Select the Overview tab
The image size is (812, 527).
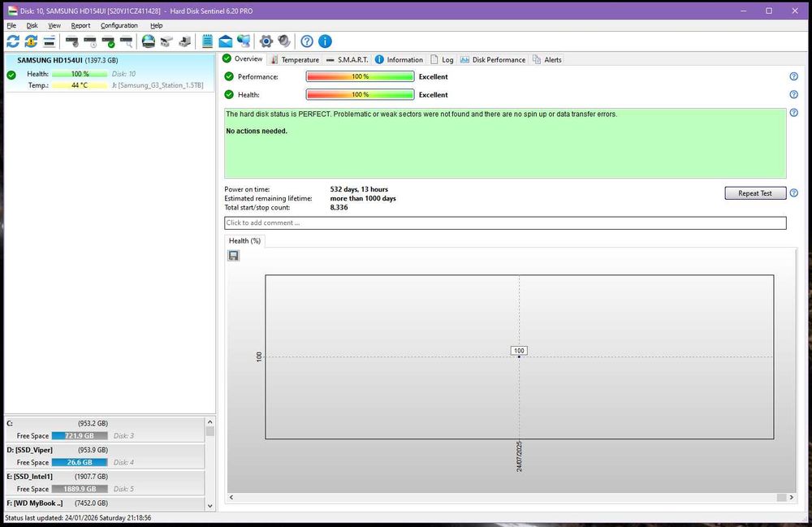coord(243,58)
